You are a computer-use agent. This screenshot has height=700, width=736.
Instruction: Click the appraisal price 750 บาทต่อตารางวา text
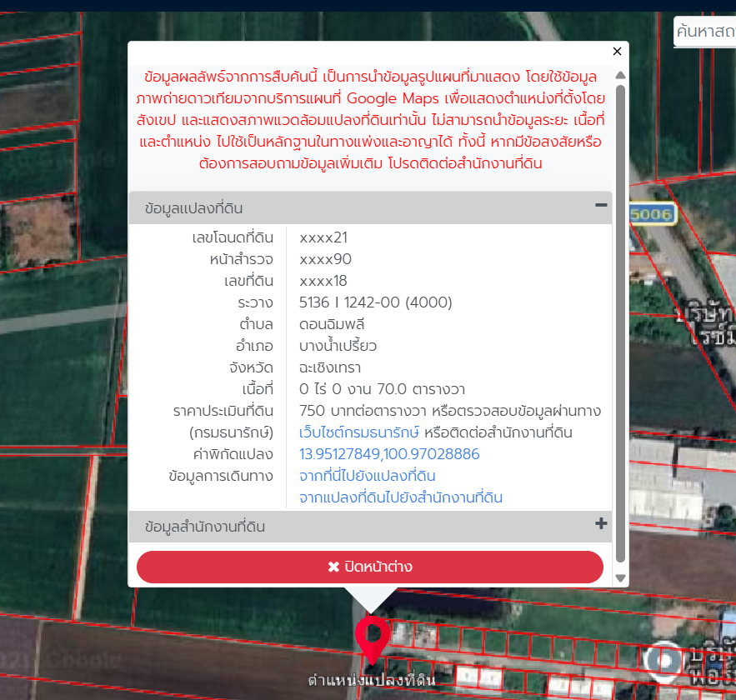pos(363,411)
